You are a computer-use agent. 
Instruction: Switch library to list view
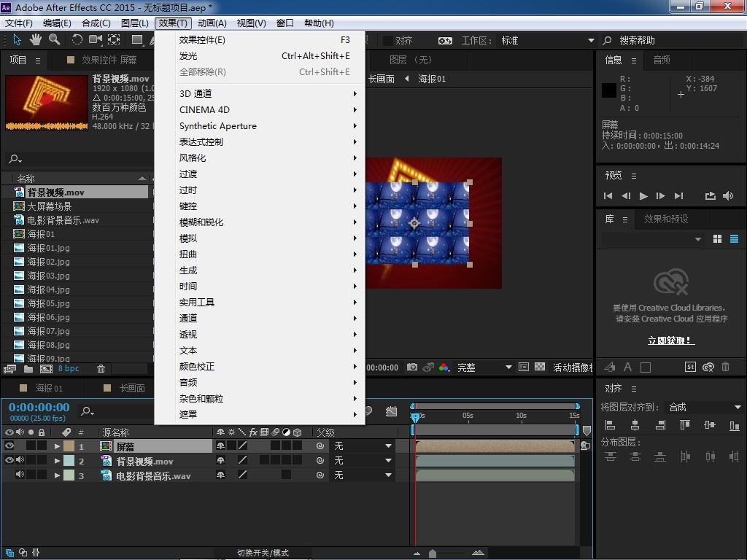pos(734,239)
